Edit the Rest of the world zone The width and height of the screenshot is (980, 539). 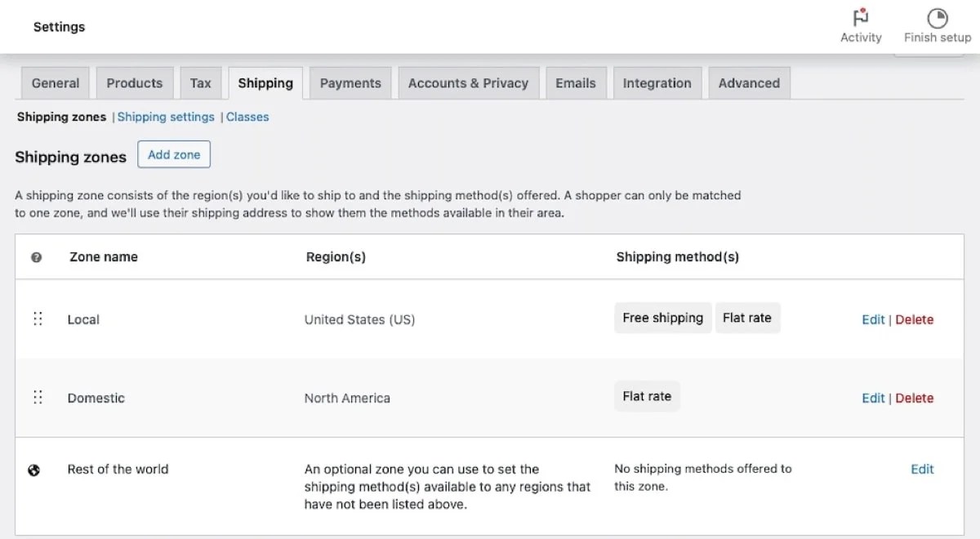[x=922, y=469]
